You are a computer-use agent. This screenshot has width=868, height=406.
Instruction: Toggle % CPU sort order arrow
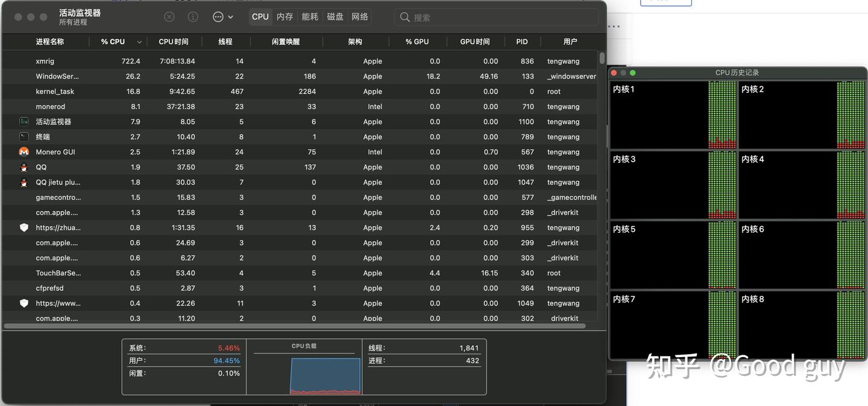[x=139, y=42]
